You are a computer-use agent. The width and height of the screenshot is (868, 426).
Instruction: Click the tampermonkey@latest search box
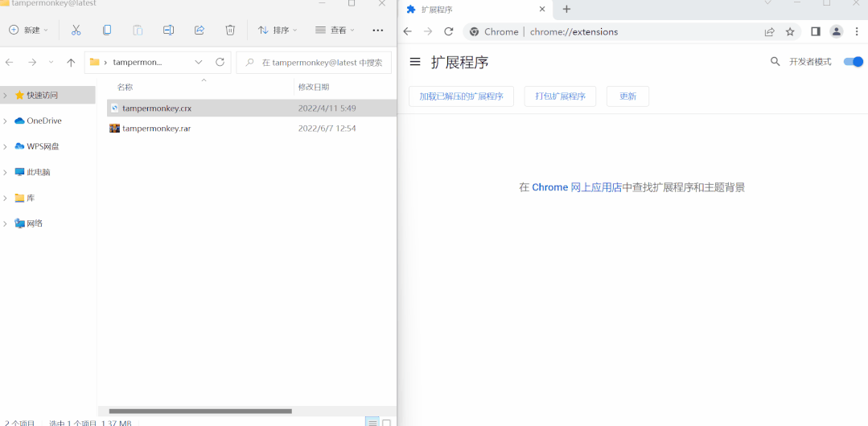tap(314, 63)
